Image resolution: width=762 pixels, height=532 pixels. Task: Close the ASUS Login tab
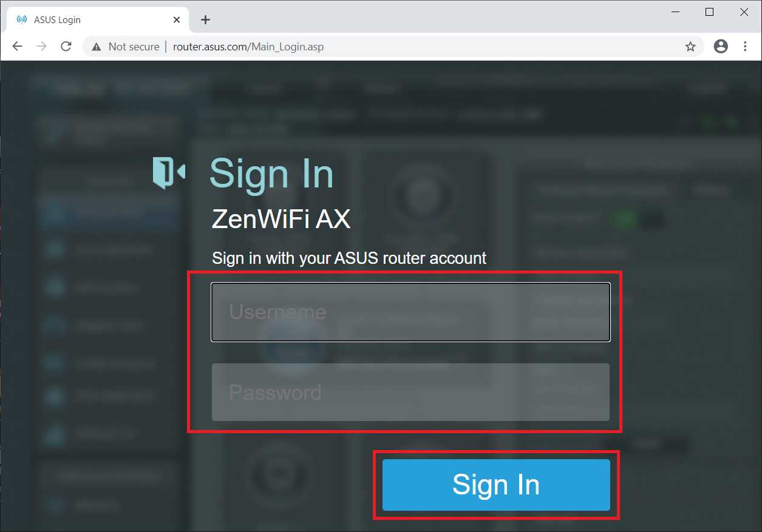pyautogui.click(x=177, y=19)
